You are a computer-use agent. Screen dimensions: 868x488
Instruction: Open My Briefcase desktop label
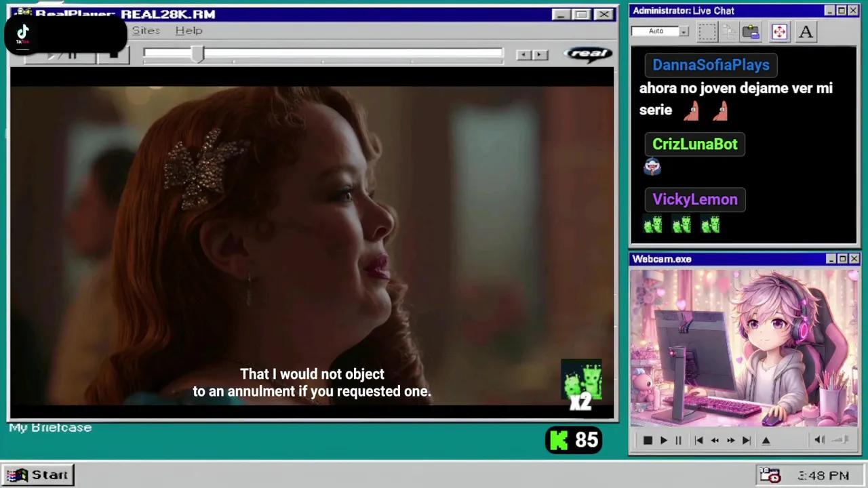tap(50, 428)
